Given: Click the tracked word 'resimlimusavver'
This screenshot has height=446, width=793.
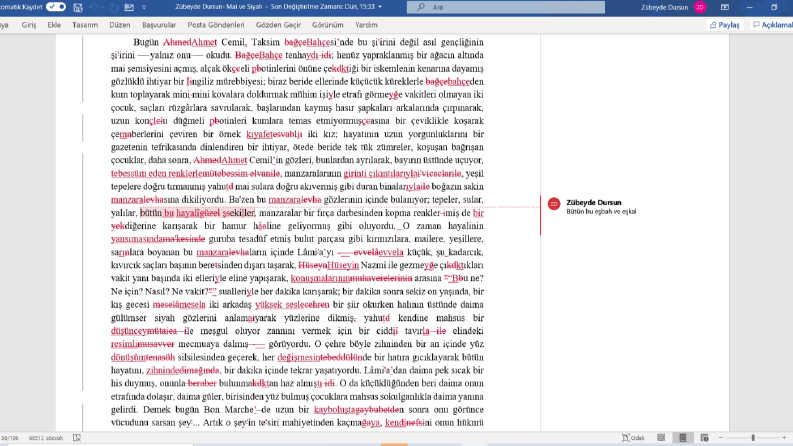Looking at the screenshot, I should tap(143, 344).
